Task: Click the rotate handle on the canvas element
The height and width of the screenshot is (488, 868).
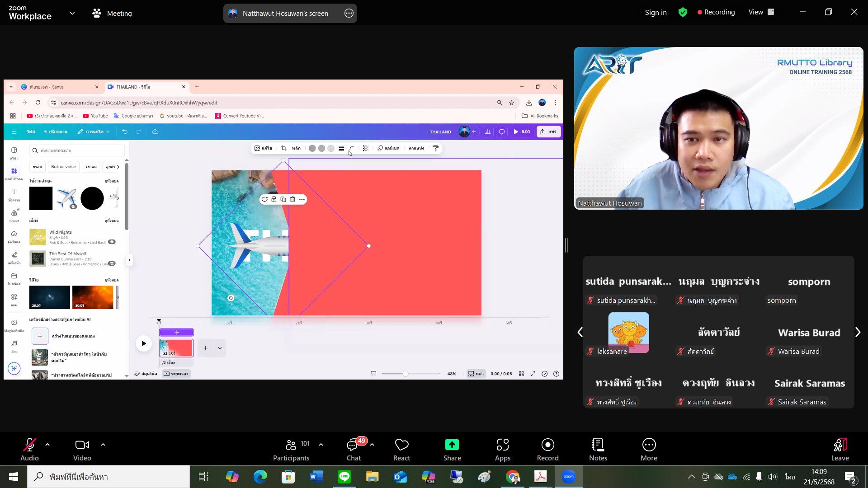Action: click(231, 298)
